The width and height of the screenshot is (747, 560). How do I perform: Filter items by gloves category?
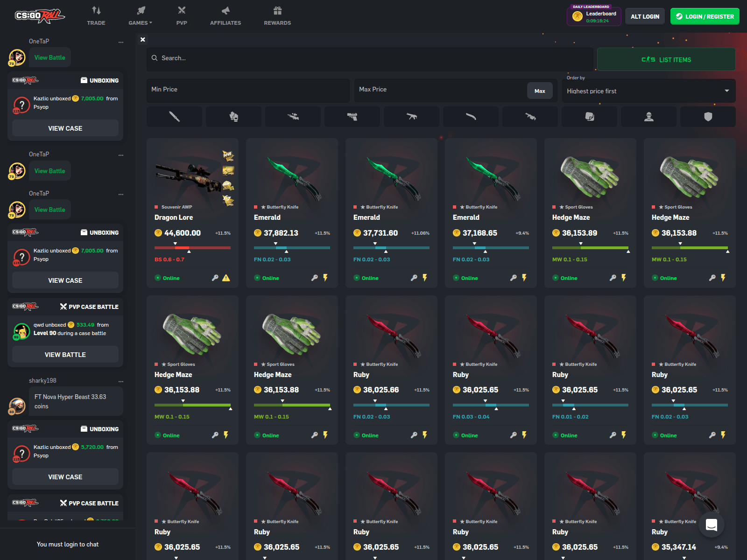233,117
